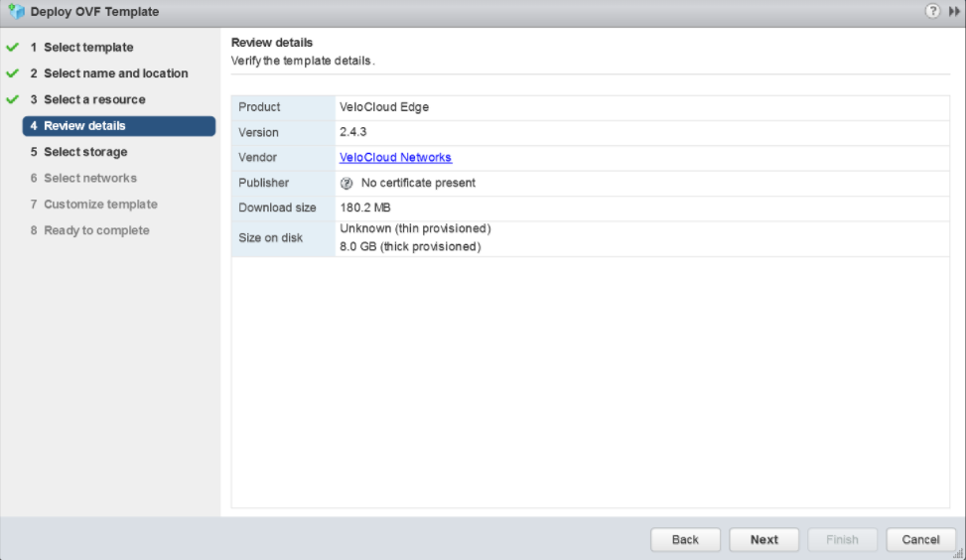The height and width of the screenshot is (560, 966).
Task: Click the help question mark icon
Action: (x=932, y=12)
